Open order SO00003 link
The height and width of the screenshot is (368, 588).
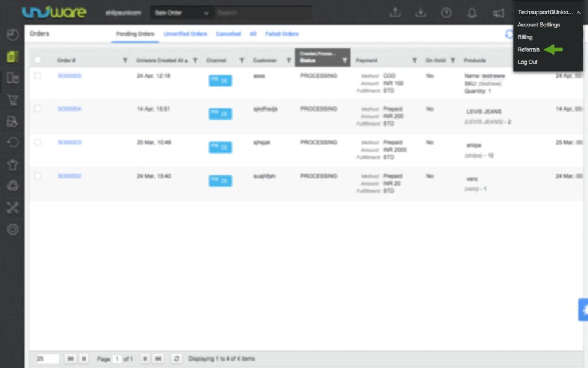[69, 143]
